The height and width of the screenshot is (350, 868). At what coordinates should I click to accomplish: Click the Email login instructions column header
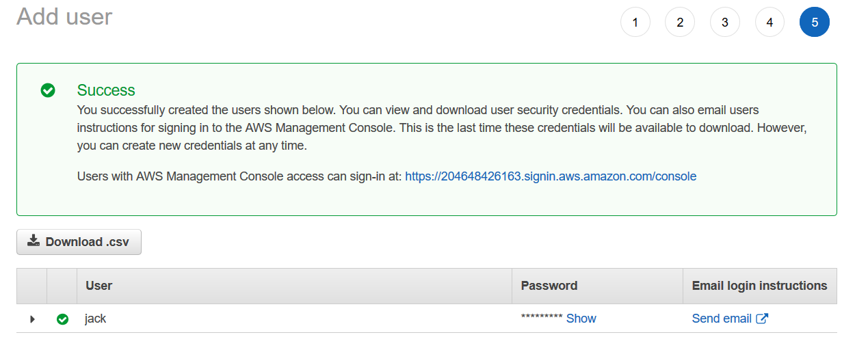point(760,286)
